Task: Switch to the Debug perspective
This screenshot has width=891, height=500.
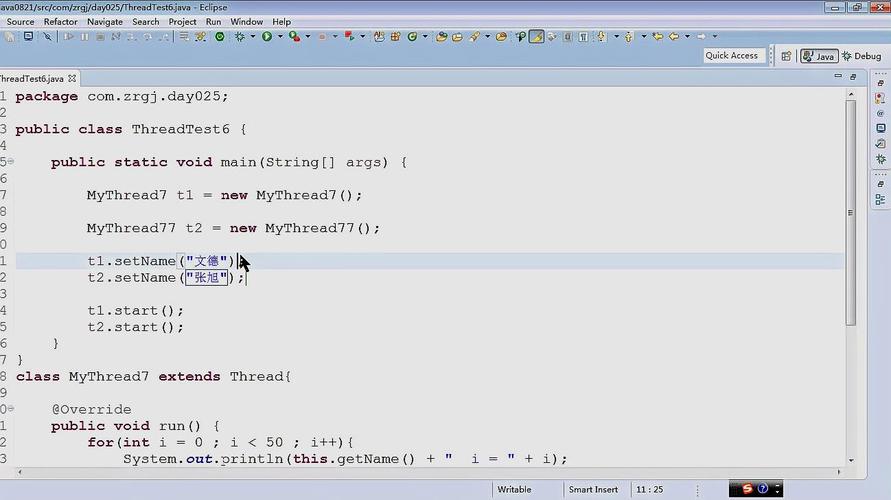Action: point(862,56)
